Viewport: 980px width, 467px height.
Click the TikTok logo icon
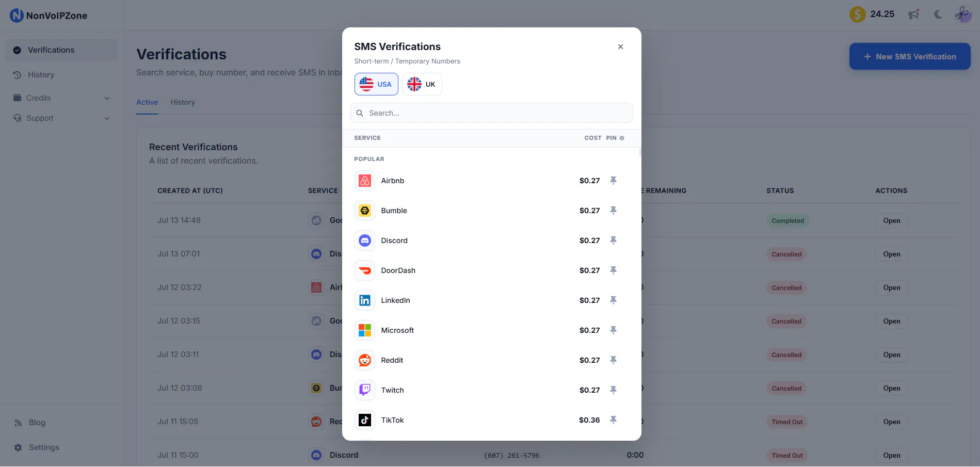pyautogui.click(x=365, y=420)
